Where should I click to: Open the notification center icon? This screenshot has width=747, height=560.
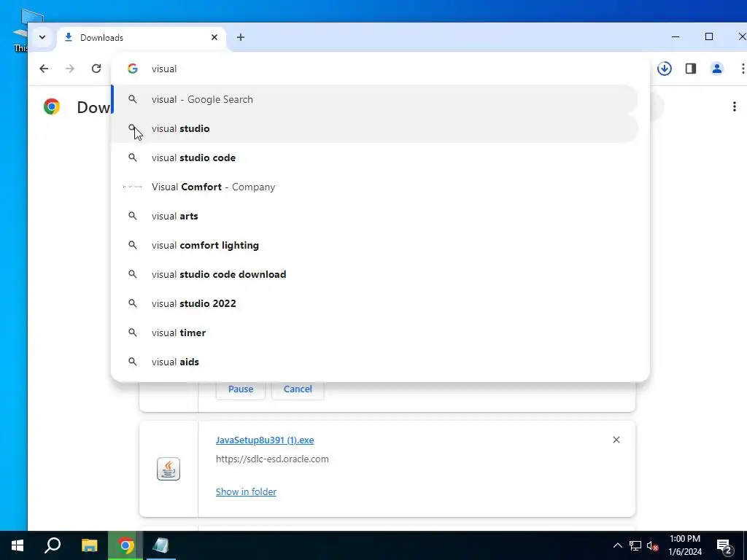click(x=724, y=546)
